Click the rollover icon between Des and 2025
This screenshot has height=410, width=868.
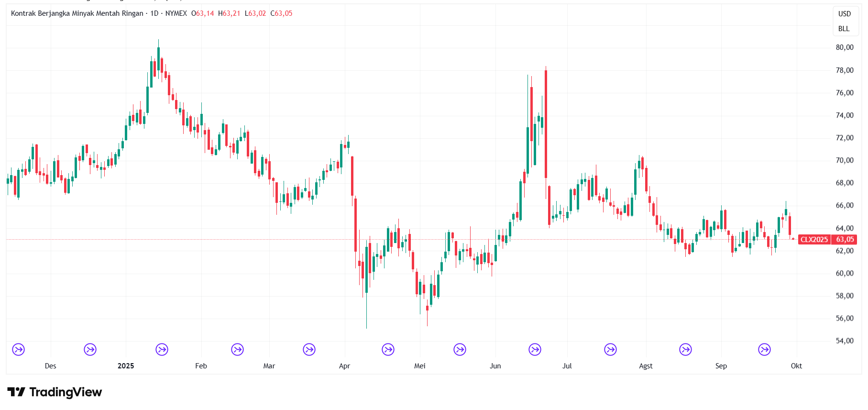(90, 350)
